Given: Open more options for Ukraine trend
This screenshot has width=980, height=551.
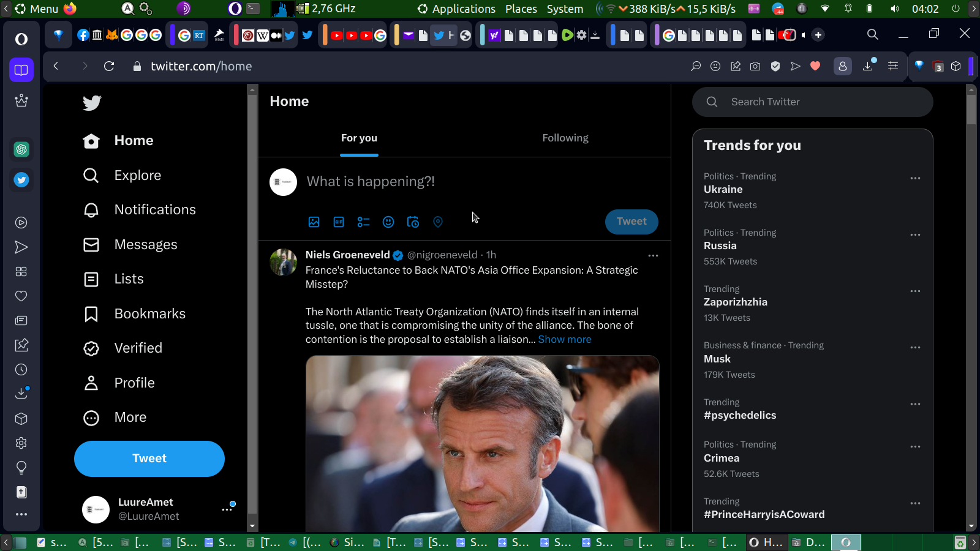Looking at the screenshot, I should coord(915,178).
